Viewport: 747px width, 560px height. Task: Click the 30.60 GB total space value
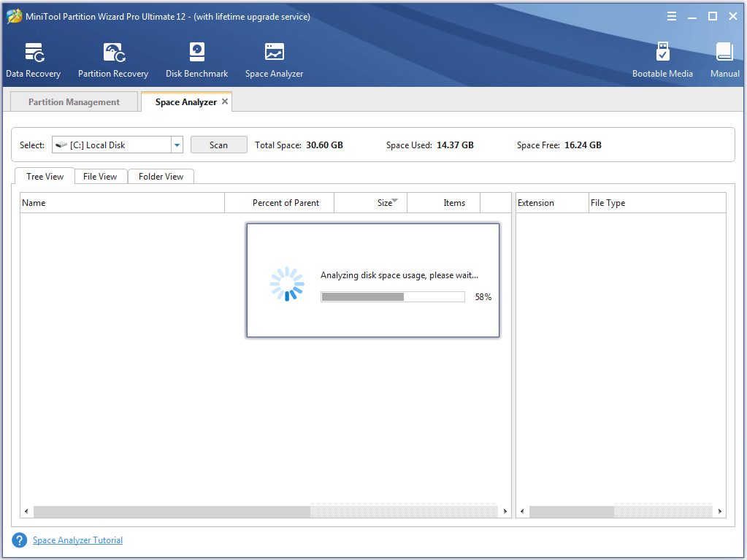coord(324,145)
